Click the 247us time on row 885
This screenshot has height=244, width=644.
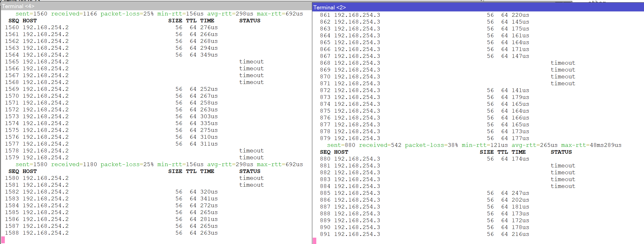click(x=520, y=193)
